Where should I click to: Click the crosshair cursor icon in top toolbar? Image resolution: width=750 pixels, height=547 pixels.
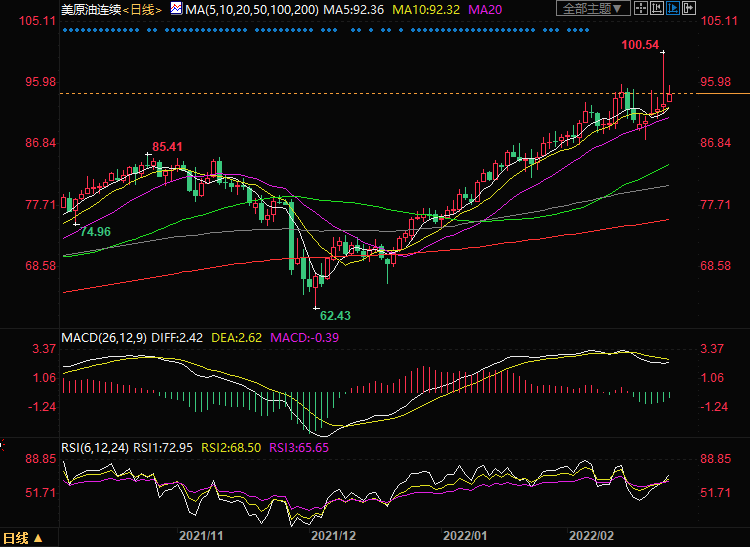click(x=640, y=8)
